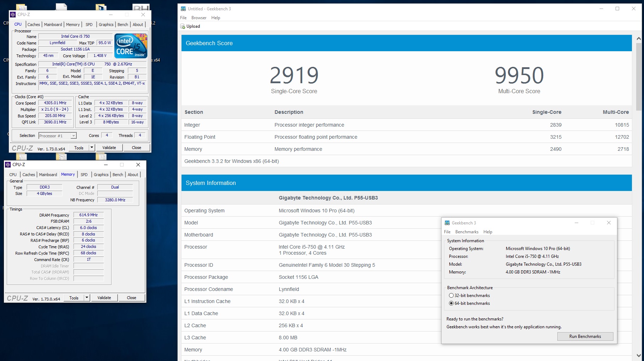The image size is (644, 361).
Task: Switch to Memory tab in top CPU-Z window
Action: (x=73, y=25)
